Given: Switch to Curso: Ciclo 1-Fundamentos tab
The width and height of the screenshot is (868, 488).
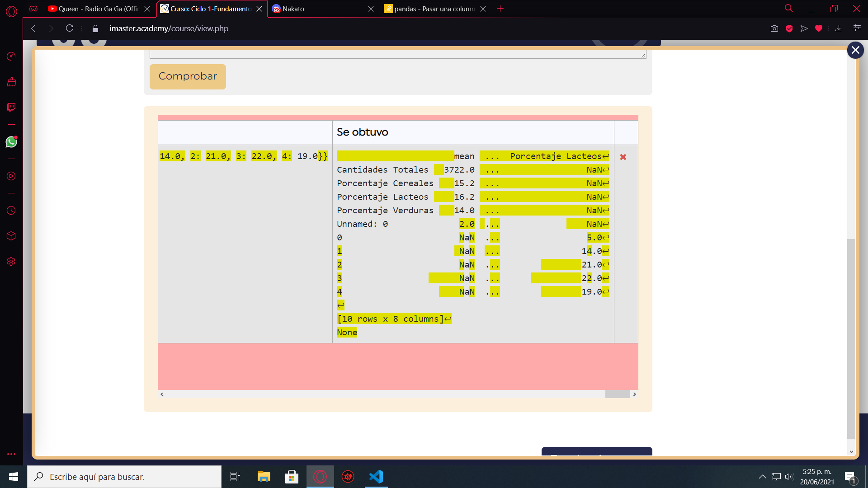Looking at the screenshot, I should click(211, 9).
